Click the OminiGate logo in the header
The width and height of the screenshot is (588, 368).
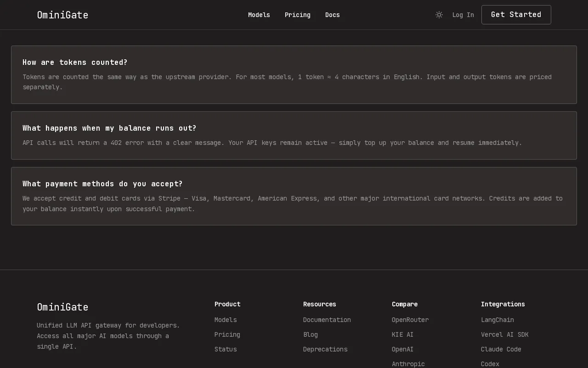[62, 15]
